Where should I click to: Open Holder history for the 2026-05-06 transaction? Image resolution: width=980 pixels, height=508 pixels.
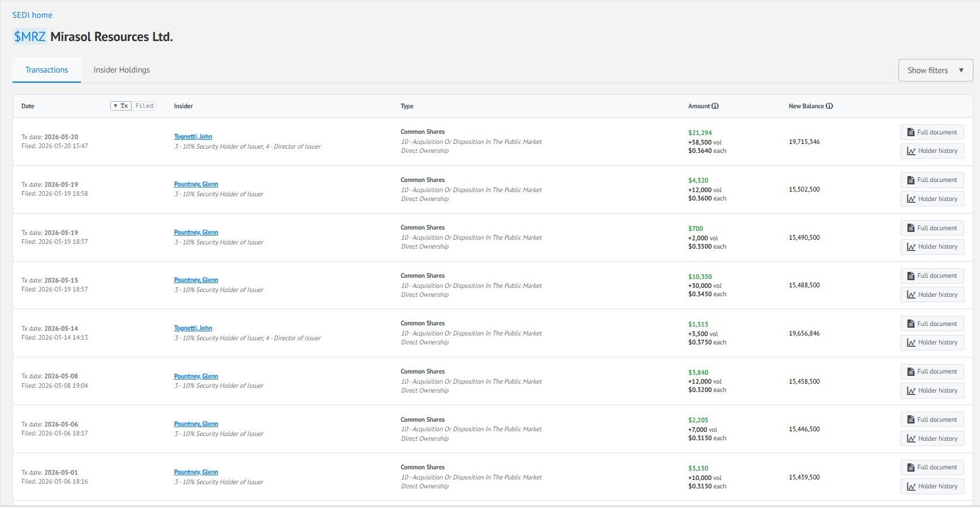[x=932, y=438]
